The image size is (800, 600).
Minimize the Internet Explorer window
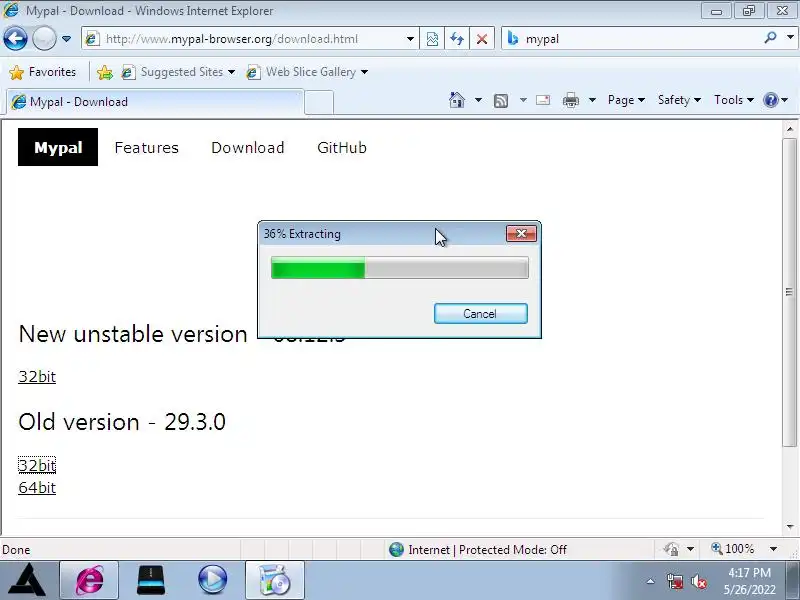click(x=716, y=11)
